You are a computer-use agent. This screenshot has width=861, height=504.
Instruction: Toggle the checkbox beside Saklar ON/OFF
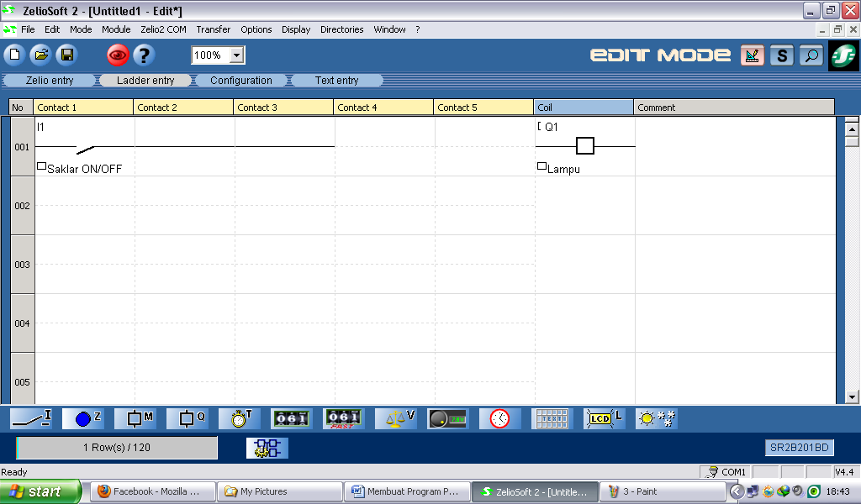click(x=40, y=165)
